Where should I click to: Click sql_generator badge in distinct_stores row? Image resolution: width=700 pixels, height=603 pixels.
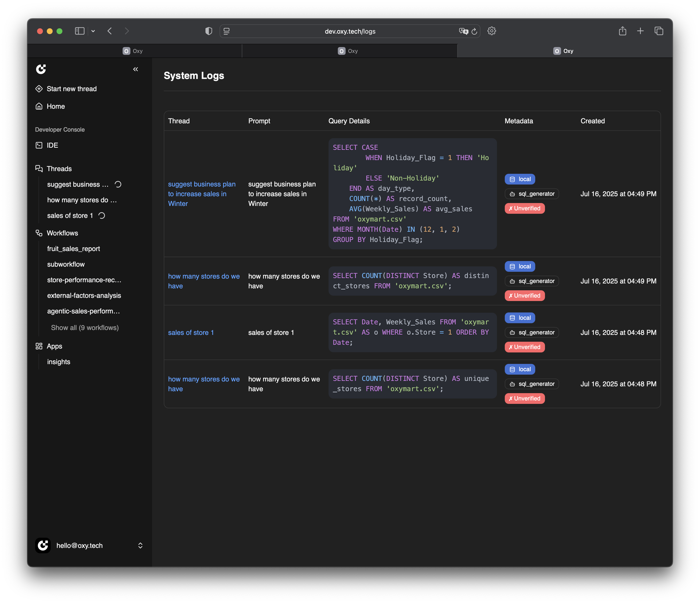click(x=532, y=281)
